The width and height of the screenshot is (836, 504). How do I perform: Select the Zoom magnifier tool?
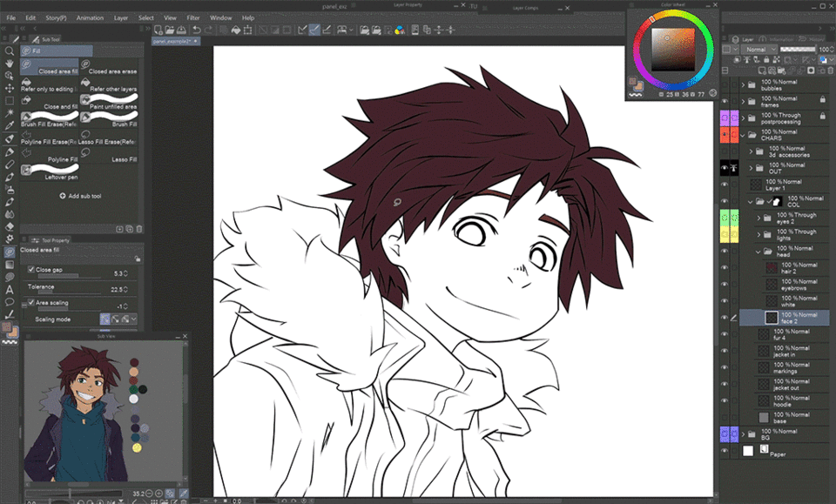point(10,51)
